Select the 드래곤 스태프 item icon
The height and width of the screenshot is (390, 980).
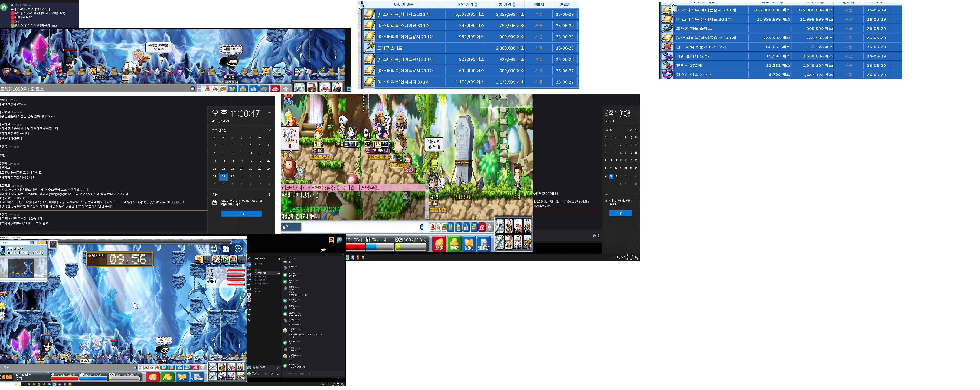369,48
